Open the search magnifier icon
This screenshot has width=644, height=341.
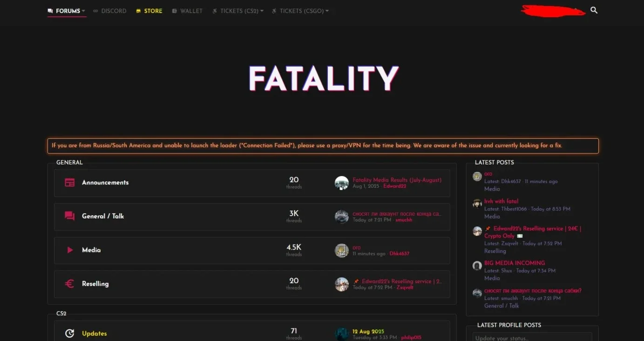(x=594, y=10)
